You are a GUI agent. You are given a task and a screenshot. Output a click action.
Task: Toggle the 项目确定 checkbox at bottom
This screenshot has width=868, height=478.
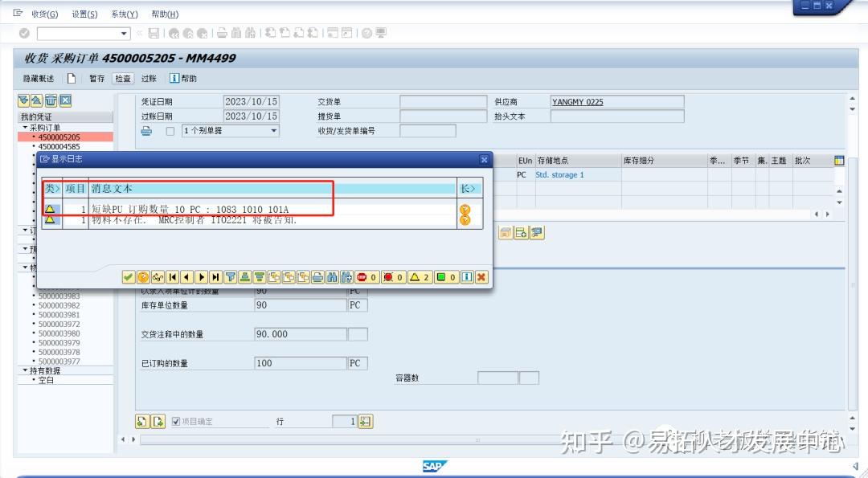(x=174, y=420)
